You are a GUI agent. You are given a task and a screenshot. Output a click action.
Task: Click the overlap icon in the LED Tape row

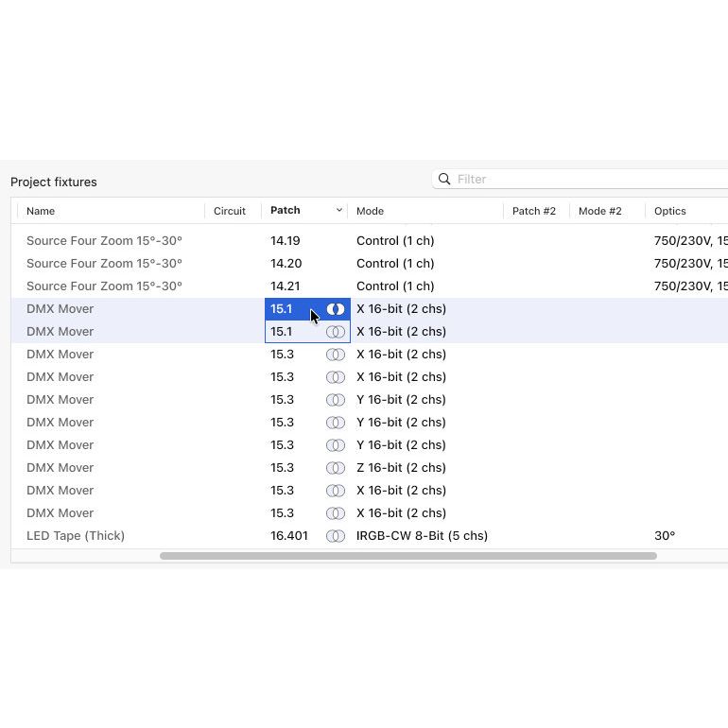336,536
